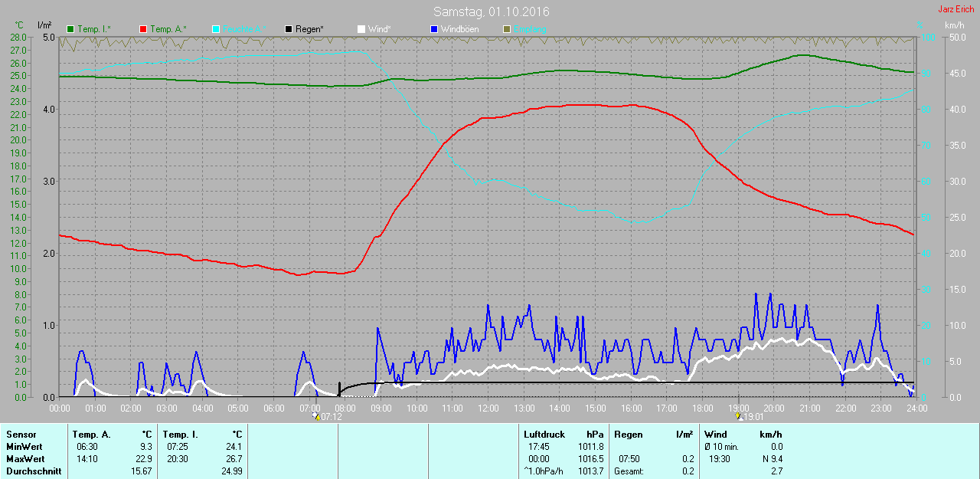Image resolution: width=980 pixels, height=479 pixels.
Task: Click the '07:12' sunrise time label
Action: 331,417
